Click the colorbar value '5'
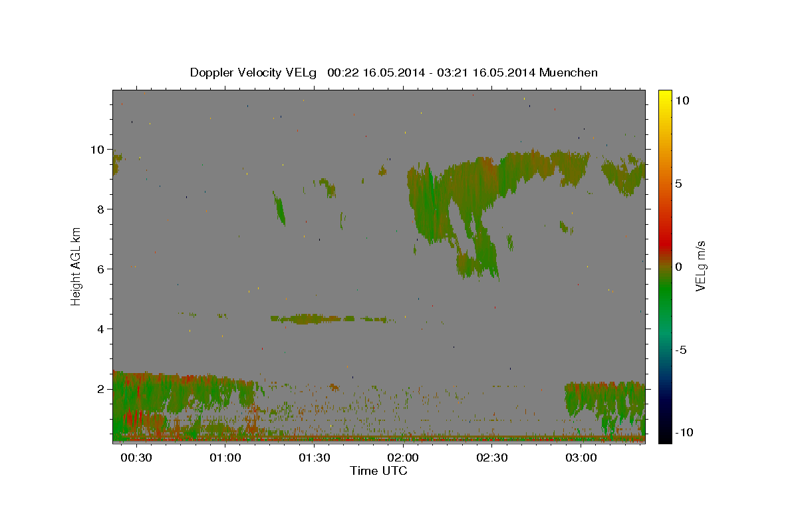The image size is (798, 532). [x=678, y=184]
